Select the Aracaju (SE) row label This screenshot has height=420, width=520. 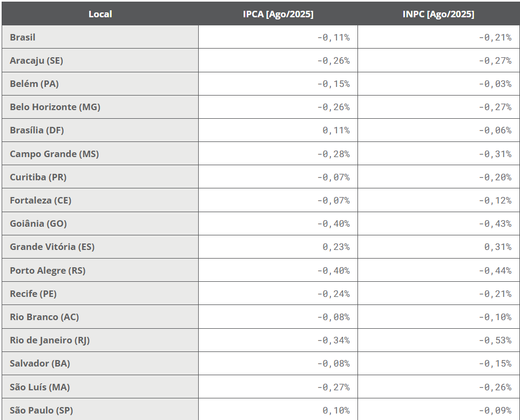click(x=36, y=60)
